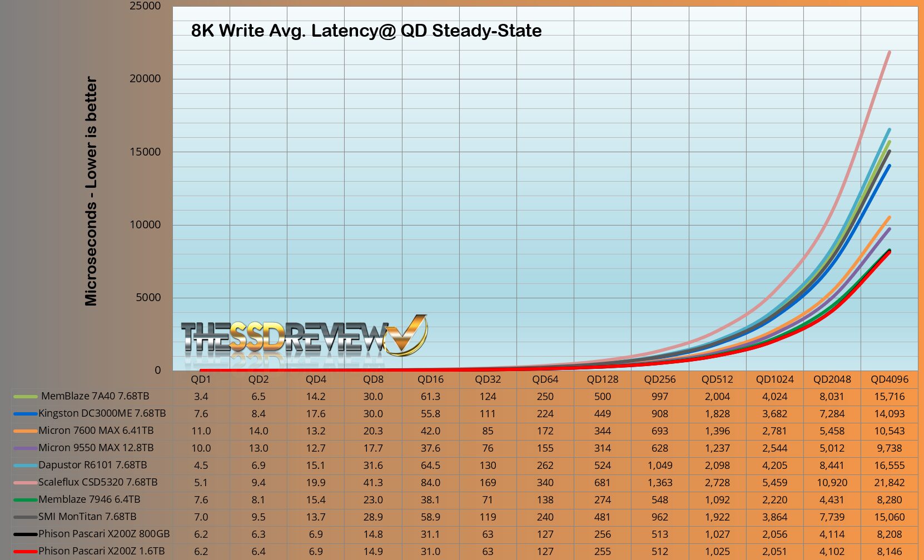The height and width of the screenshot is (560, 924).
Task: Click the Microseconds - Lower is better axis label
Action: pyautogui.click(x=91, y=191)
